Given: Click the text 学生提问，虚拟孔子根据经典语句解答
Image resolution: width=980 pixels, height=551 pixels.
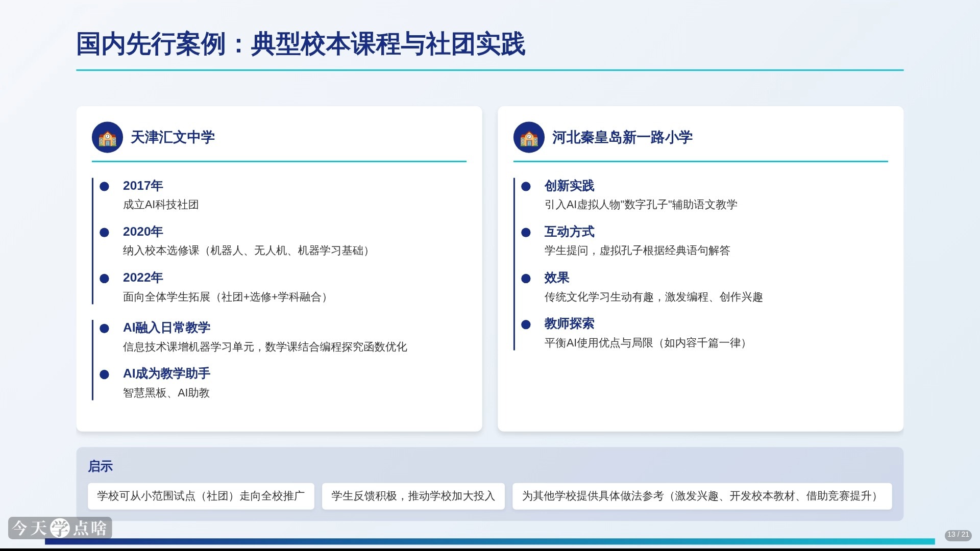Looking at the screenshot, I should pyautogui.click(x=637, y=251).
